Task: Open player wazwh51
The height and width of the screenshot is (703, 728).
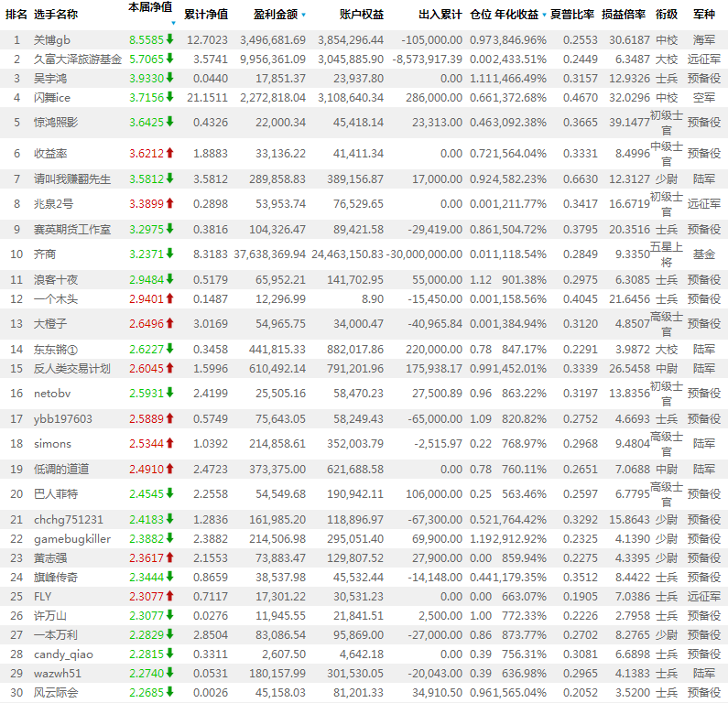Action: click(58, 674)
